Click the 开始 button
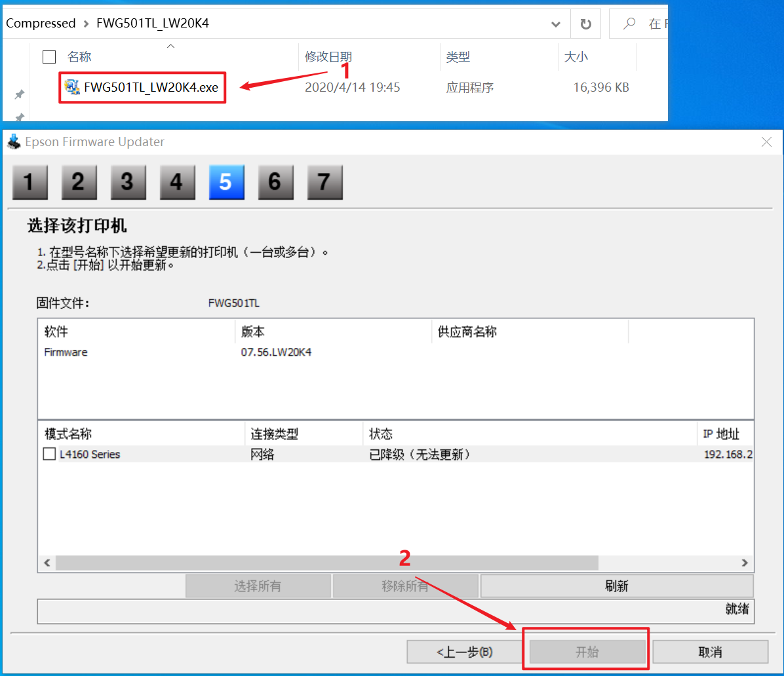784x676 pixels. pyautogui.click(x=587, y=652)
